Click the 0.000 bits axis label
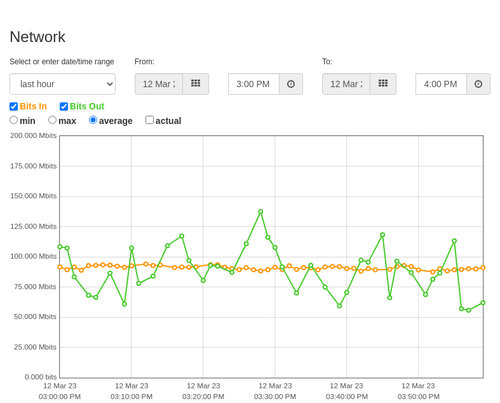This screenshot has height=403, width=500. (x=41, y=377)
